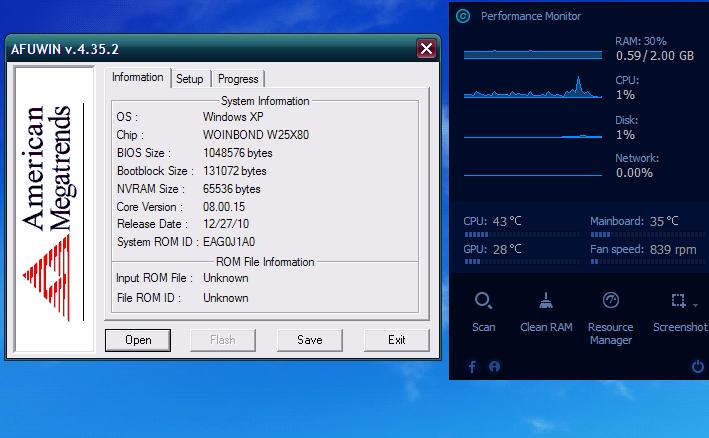The width and height of the screenshot is (709, 438).
Task: Click the RAM usage graph
Action: pyautogui.click(x=533, y=54)
